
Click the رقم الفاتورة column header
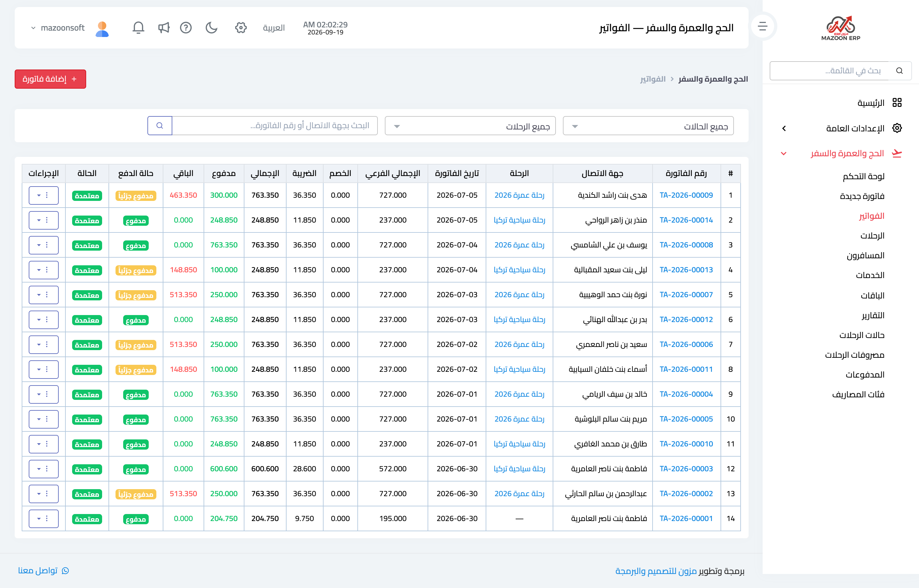pos(686,173)
